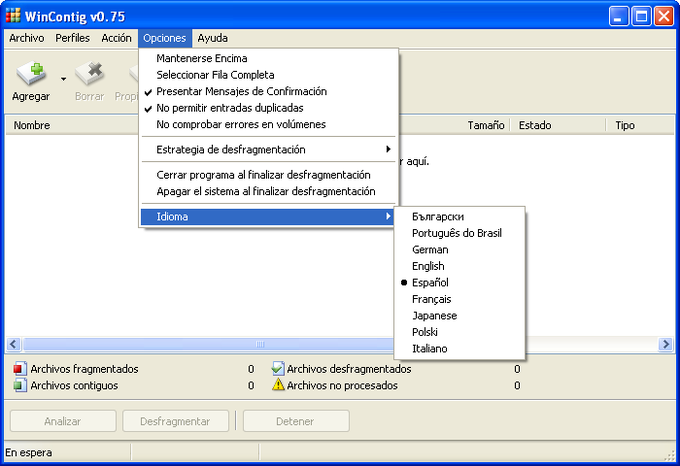Click the Borrar toolbar icon
This screenshot has height=466, width=680.
89,74
